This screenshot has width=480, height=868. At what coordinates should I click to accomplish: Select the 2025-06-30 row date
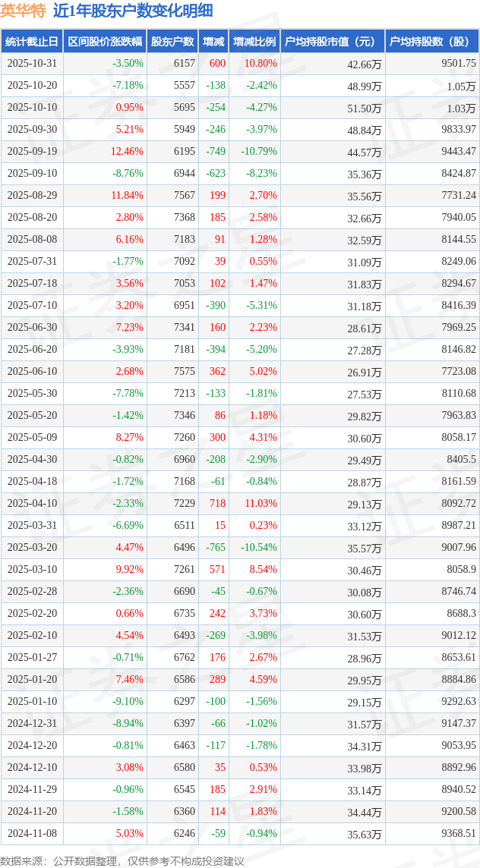click(x=32, y=327)
